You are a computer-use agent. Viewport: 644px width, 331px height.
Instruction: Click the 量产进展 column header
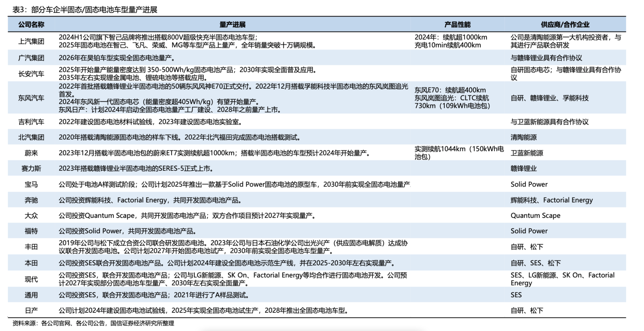click(232, 24)
